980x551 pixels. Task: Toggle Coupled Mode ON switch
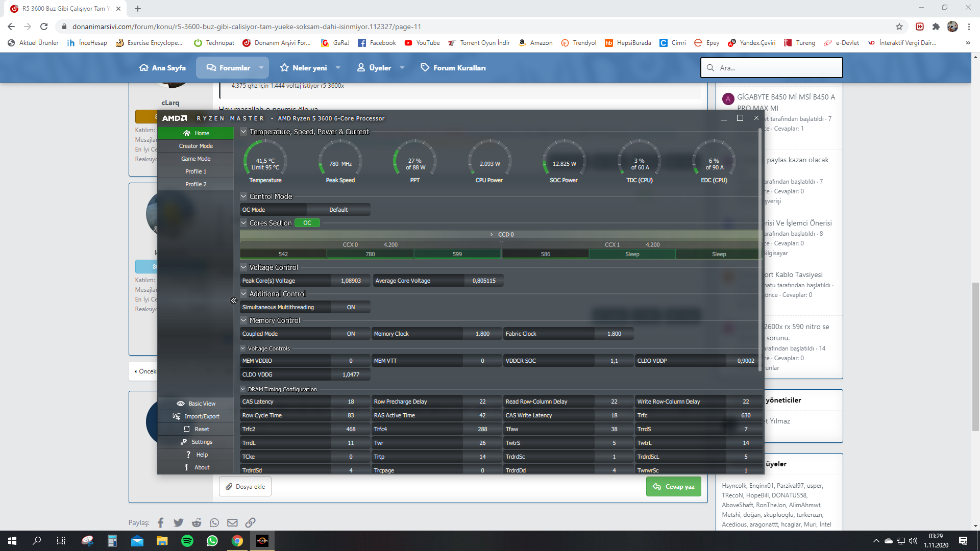pos(350,333)
